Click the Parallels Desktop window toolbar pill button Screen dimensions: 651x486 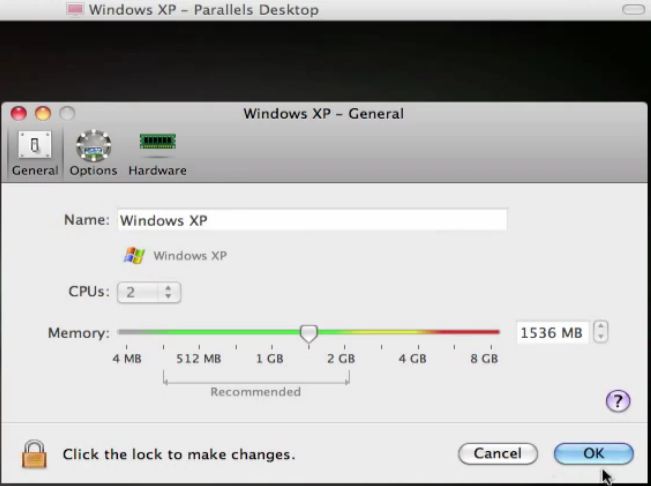pyautogui.click(x=634, y=9)
